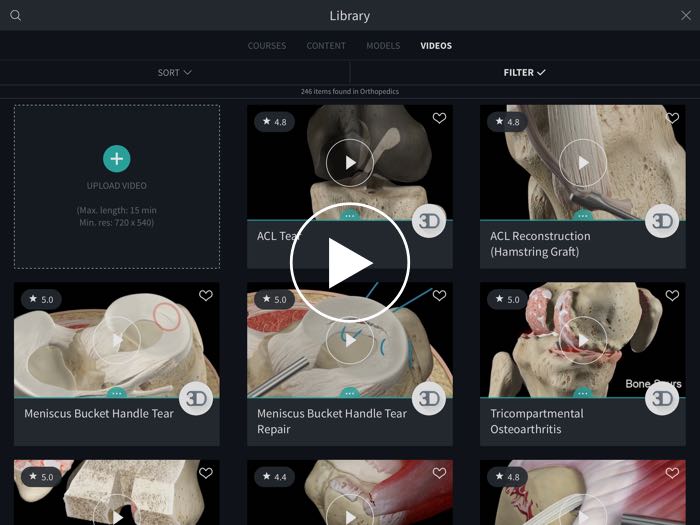Viewport: 700px width, 525px height.
Task: Click the 3D badge on ACL Tear
Action: pos(429,221)
